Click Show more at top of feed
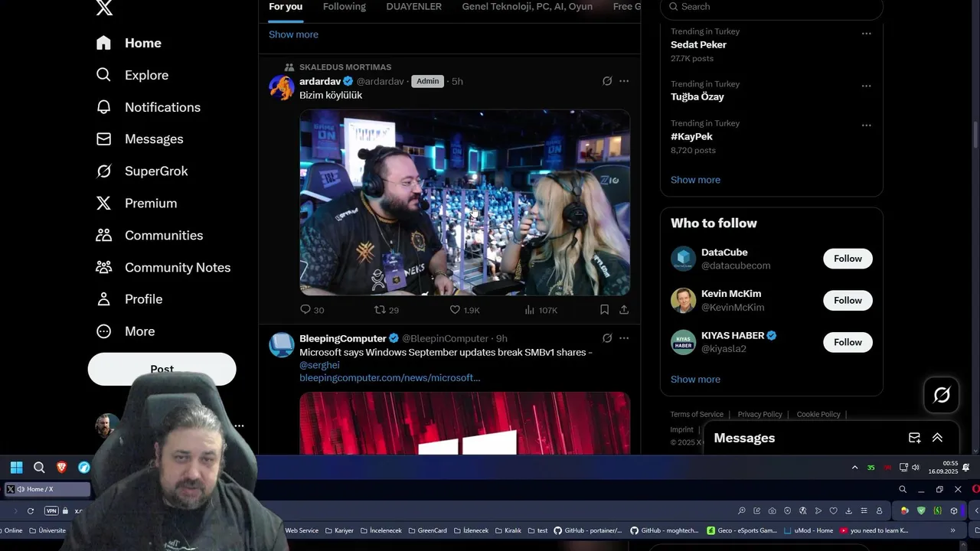Image resolution: width=980 pixels, height=551 pixels. 293,34
